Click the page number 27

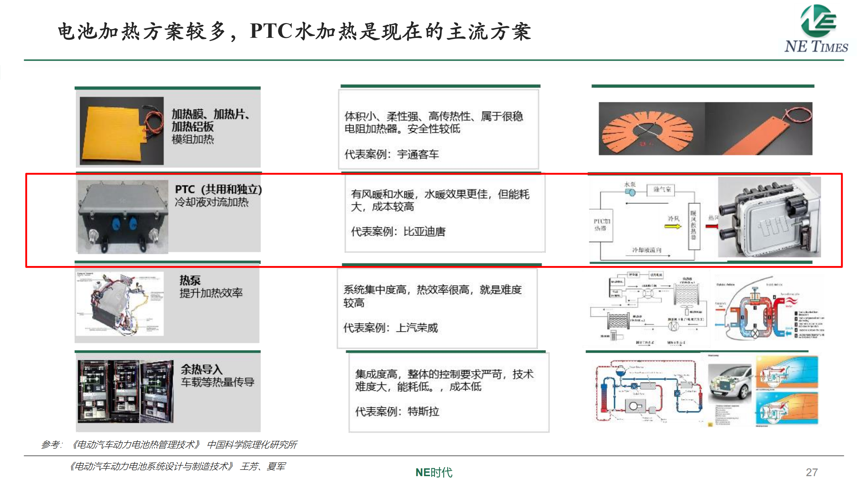click(x=811, y=472)
